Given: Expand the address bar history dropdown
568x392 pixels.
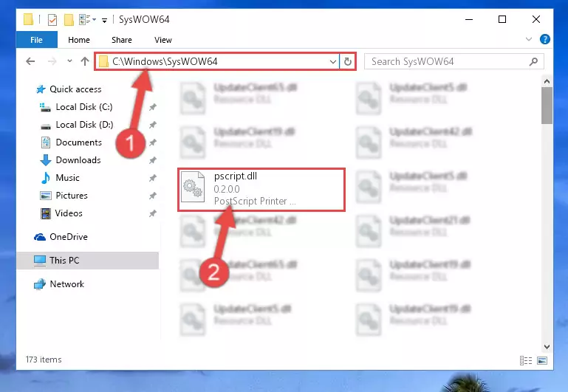Looking at the screenshot, I should (333, 62).
